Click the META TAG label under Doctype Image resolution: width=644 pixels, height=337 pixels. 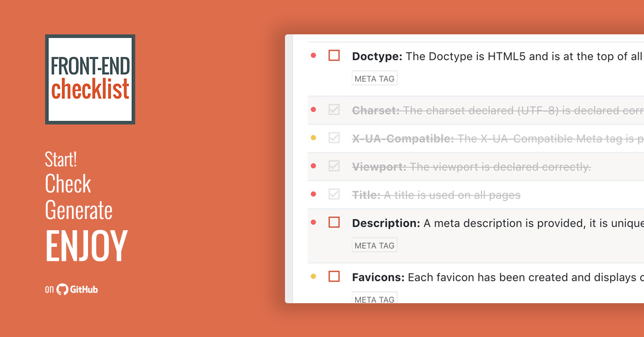point(374,77)
